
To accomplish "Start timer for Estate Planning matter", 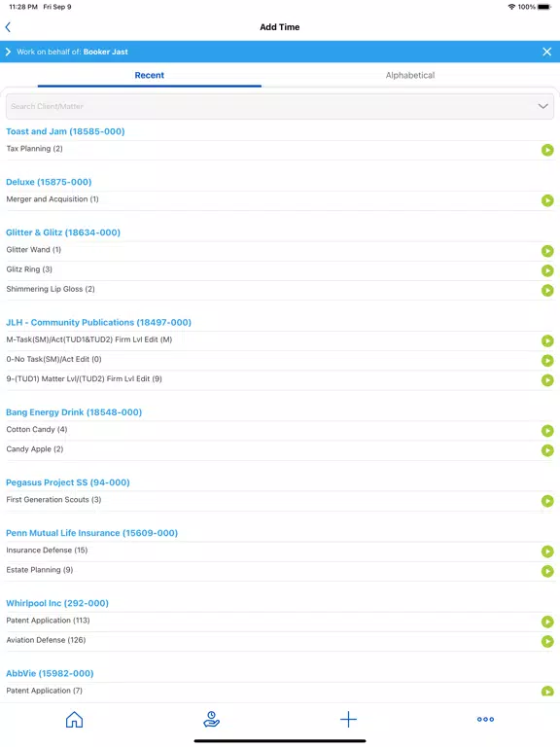I will pos(547,571).
